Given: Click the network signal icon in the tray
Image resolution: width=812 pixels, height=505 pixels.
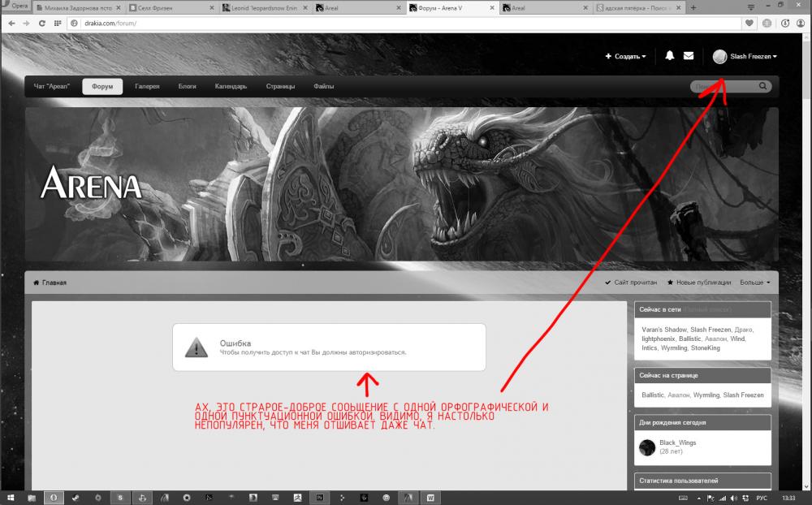Looking at the screenshot, I should 723,499.
